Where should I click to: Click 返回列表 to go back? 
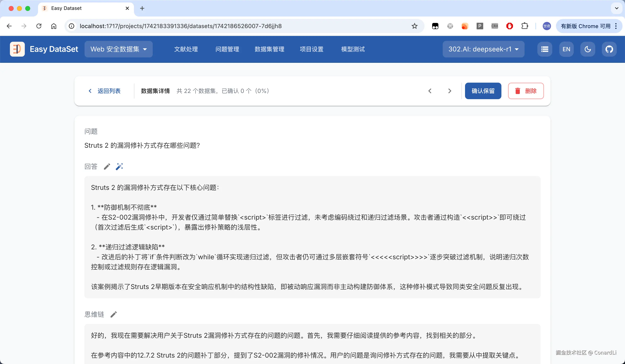pos(104,91)
